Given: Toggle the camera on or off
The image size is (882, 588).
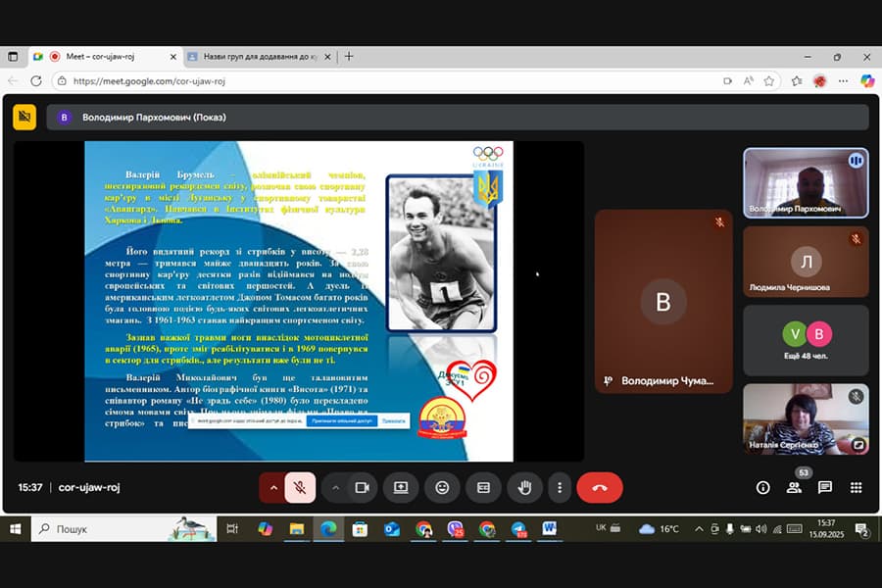Looking at the screenshot, I should click(362, 487).
